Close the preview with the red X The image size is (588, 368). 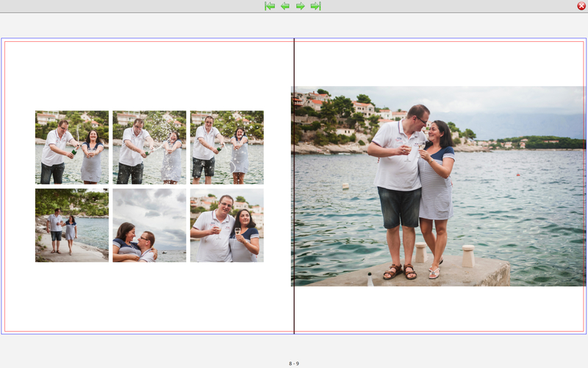(x=581, y=6)
